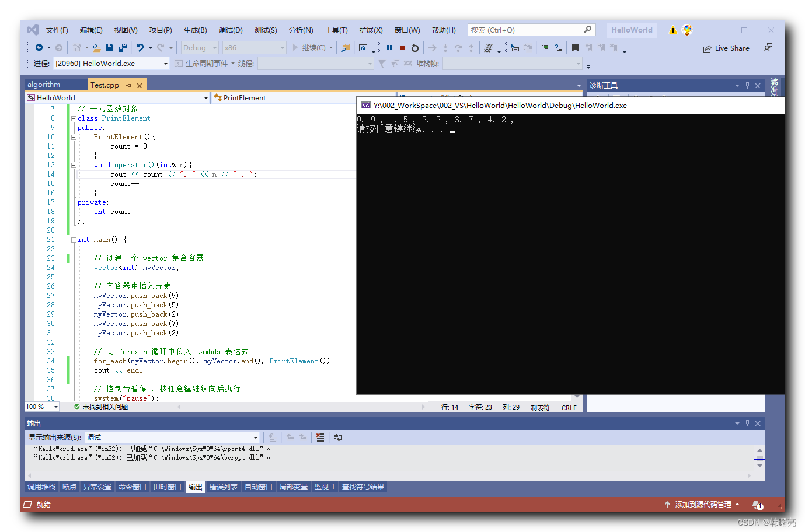The image size is (805, 532).
Task: Stop debugging with the red square icon
Action: [x=402, y=48]
